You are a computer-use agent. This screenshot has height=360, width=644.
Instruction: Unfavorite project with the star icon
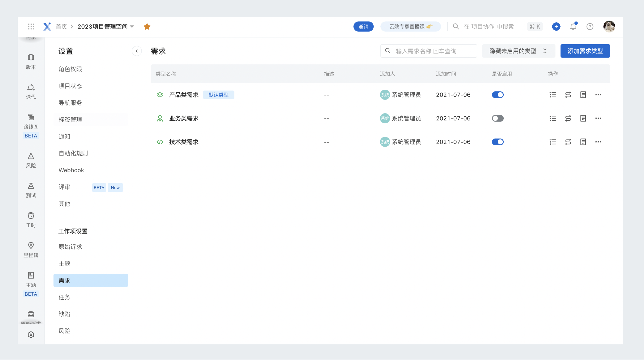(x=147, y=27)
